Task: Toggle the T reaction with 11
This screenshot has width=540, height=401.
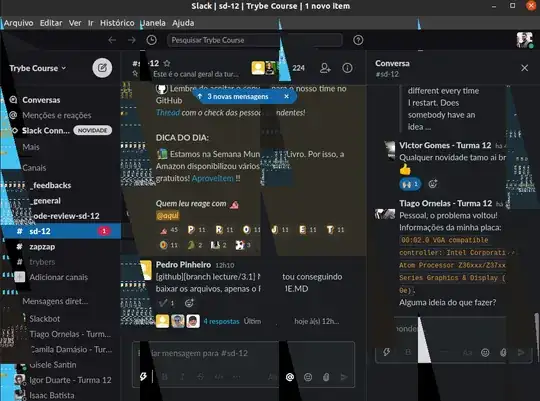Action: point(335,230)
